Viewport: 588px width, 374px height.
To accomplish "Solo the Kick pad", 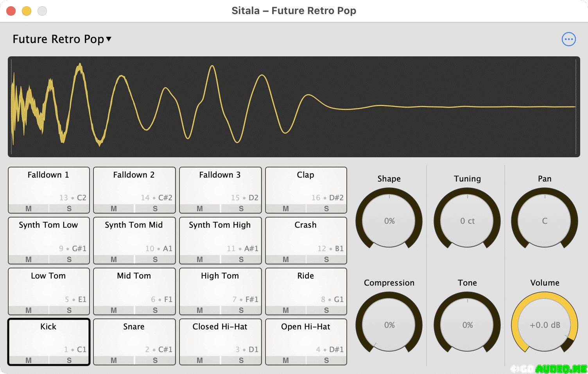I will [x=69, y=360].
